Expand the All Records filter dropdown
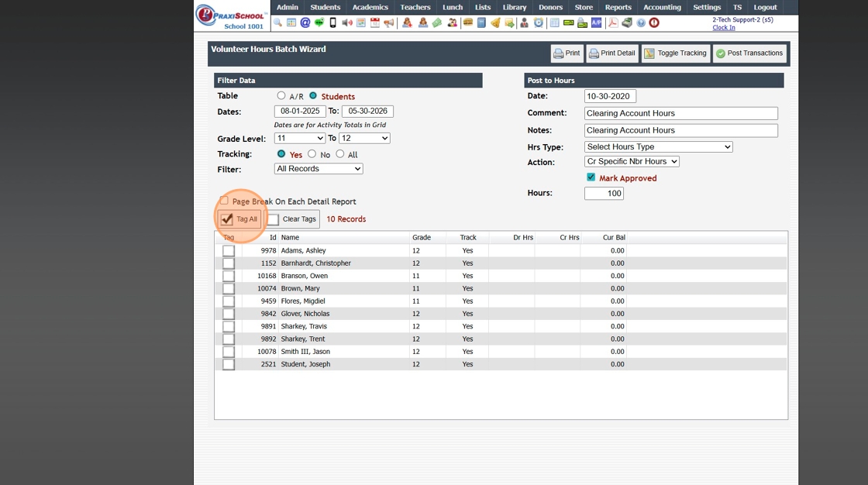 (319, 169)
